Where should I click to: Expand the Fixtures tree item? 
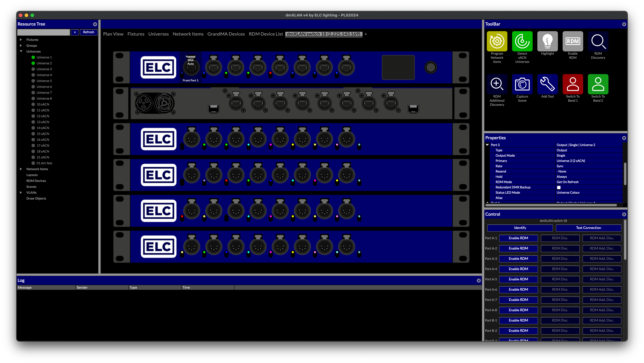pos(21,39)
